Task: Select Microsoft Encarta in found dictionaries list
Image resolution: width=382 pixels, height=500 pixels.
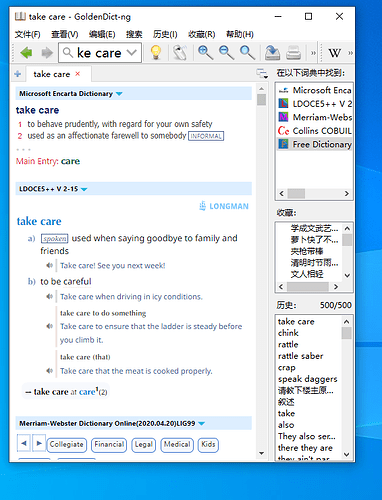Action: (x=315, y=90)
